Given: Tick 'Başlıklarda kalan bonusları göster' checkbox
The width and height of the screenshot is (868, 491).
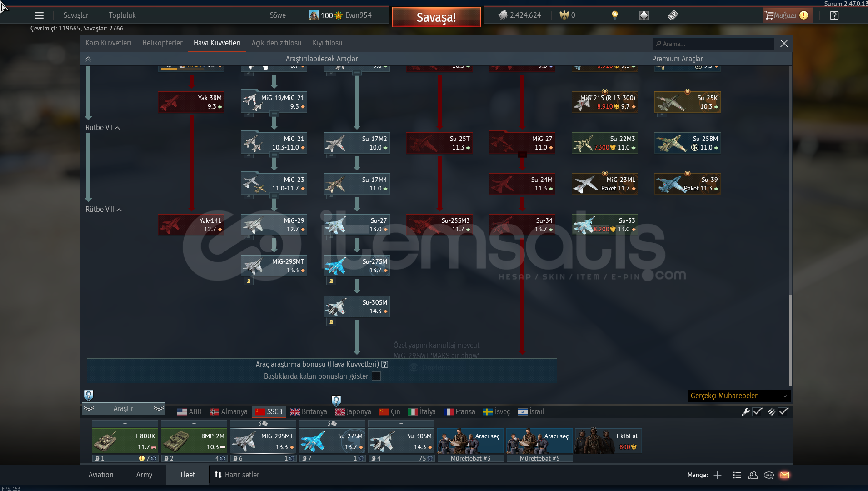Looking at the screenshot, I should tap(376, 376).
